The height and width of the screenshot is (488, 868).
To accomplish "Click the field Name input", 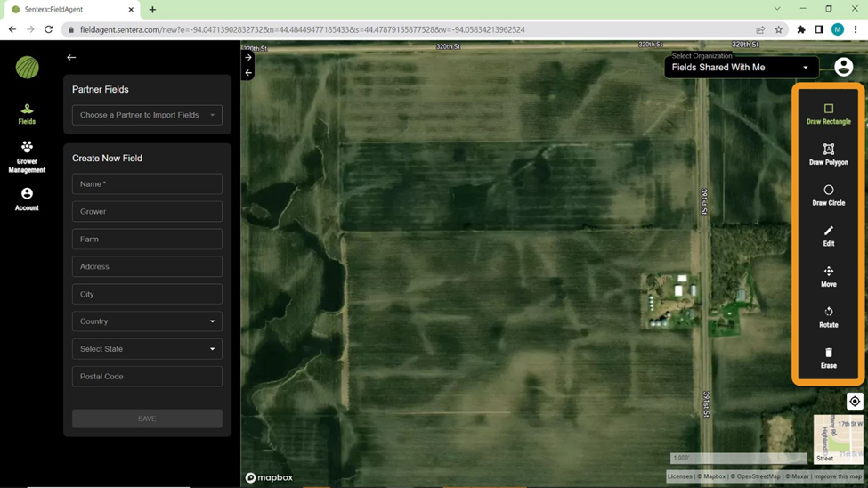I will (x=147, y=184).
